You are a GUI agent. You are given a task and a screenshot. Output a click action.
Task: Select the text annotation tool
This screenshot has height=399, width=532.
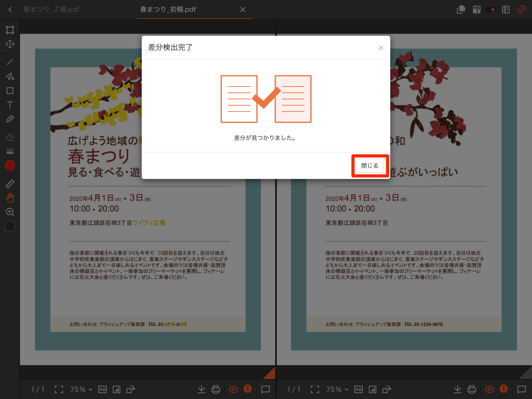pyautogui.click(x=10, y=105)
